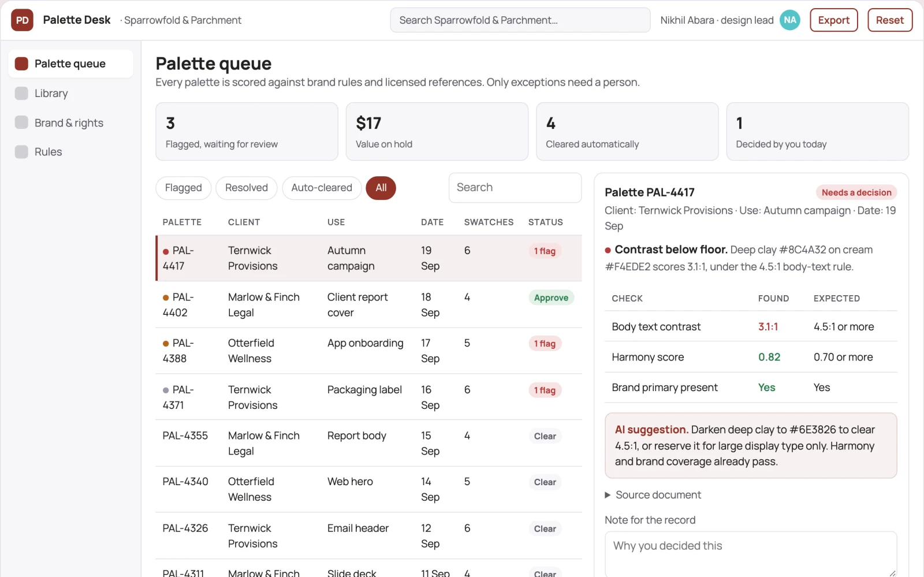Click the Body text contrast 3.1:1 value
The image size is (924, 577).
pyautogui.click(x=768, y=327)
